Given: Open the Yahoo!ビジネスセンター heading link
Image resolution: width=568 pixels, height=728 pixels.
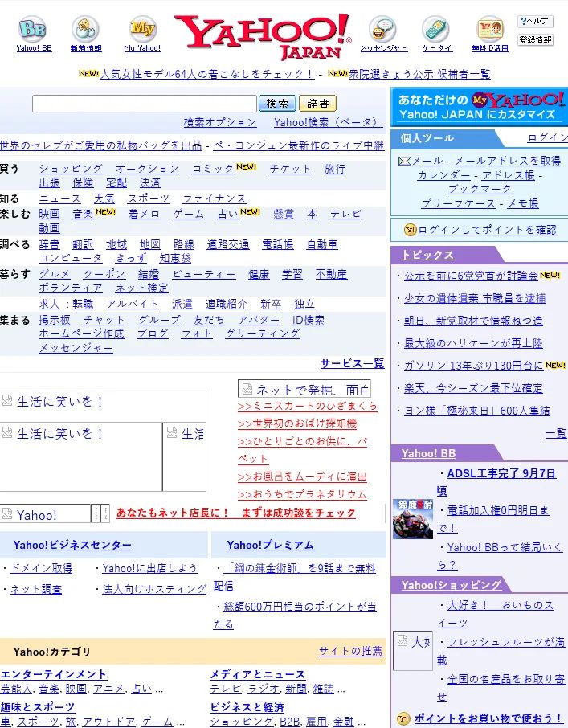Looking at the screenshot, I should [72, 545].
